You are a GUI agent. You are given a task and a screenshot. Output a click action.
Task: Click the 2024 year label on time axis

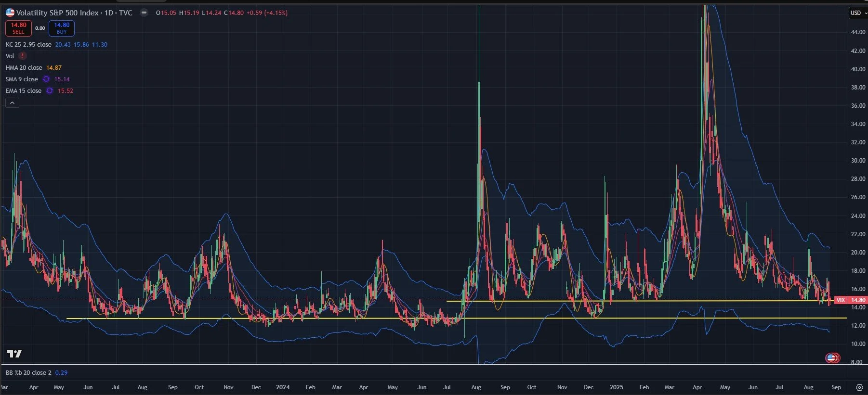point(283,387)
